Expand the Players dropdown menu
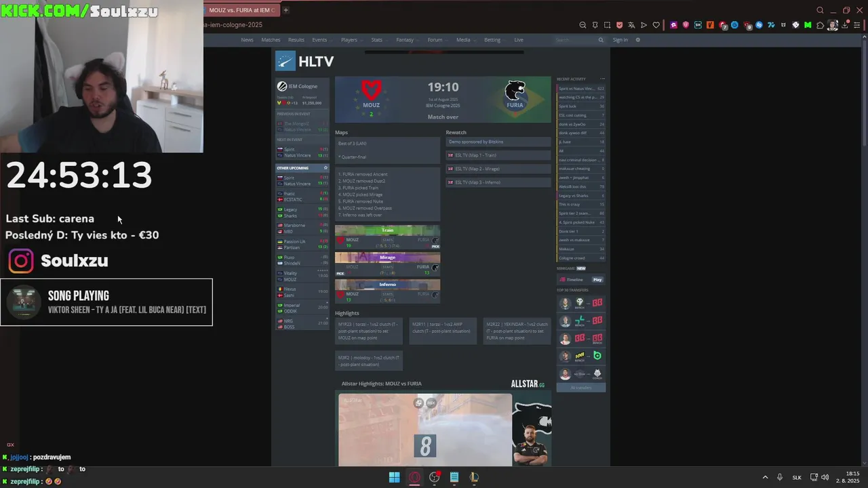 click(351, 40)
